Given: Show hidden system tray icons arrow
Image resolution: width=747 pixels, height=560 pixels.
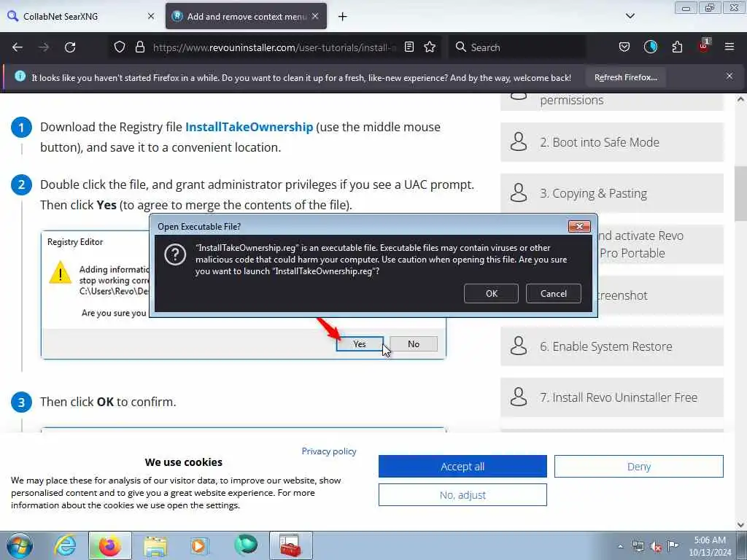Looking at the screenshot, I should [x=620, y=546].
